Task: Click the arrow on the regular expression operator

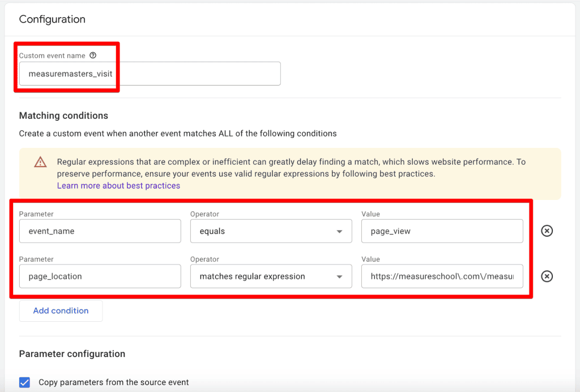Action: [339, 276]
